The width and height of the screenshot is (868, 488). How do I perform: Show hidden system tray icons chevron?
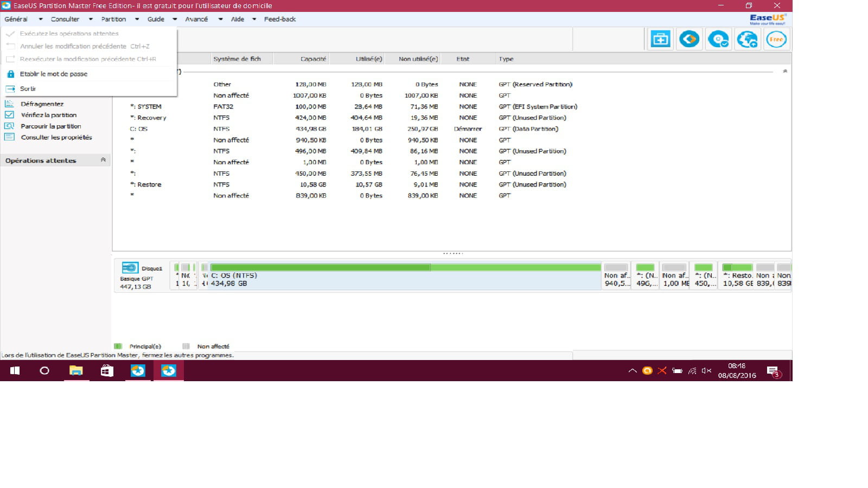[x=633, y=371]
